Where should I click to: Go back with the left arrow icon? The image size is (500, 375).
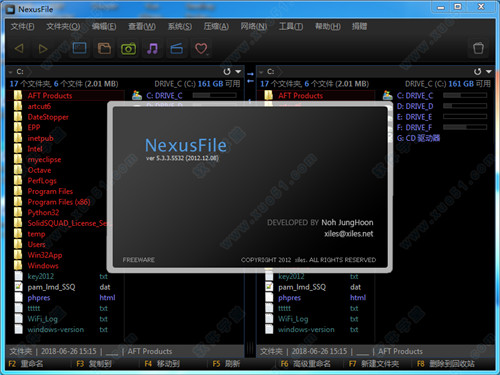pyautogui.click(x=19, y=49)
